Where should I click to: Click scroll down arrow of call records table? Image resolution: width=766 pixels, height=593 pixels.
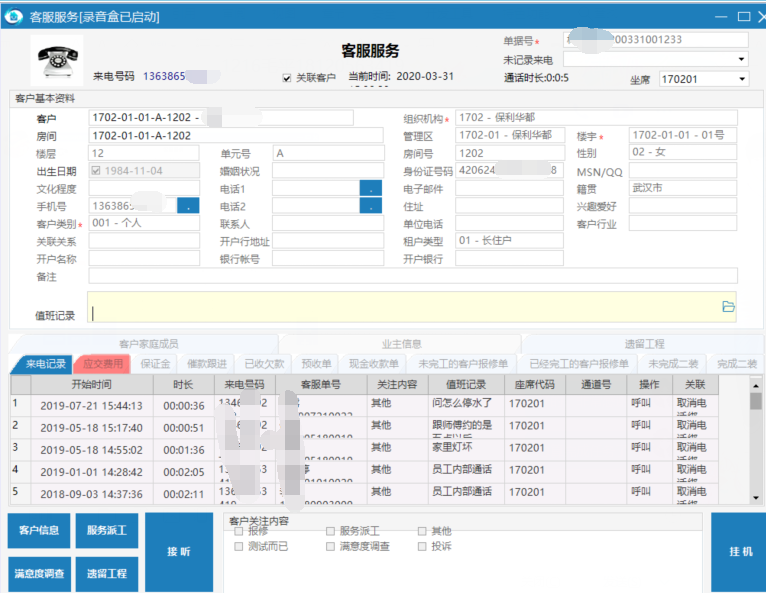[x=756, y=498]
